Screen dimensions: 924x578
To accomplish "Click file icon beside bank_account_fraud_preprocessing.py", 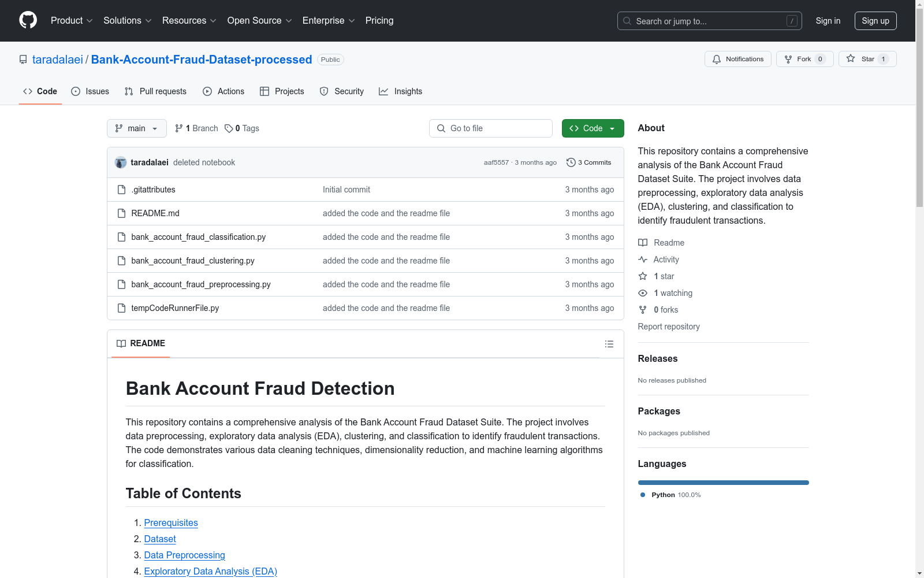I will coord(121,284).
